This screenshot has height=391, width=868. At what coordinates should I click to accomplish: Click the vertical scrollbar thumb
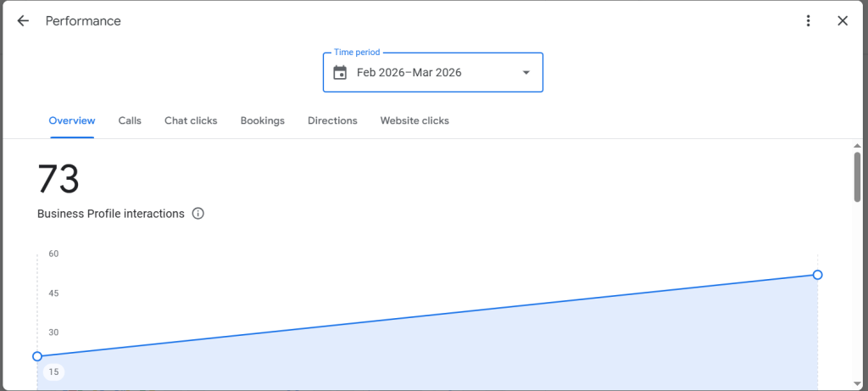click(857, 176)
